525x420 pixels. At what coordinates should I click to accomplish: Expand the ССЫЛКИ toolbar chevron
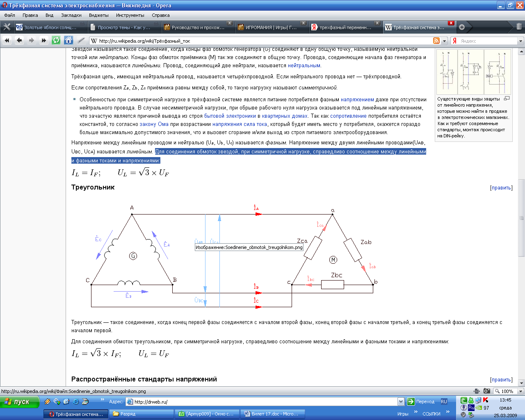[447, 412]
